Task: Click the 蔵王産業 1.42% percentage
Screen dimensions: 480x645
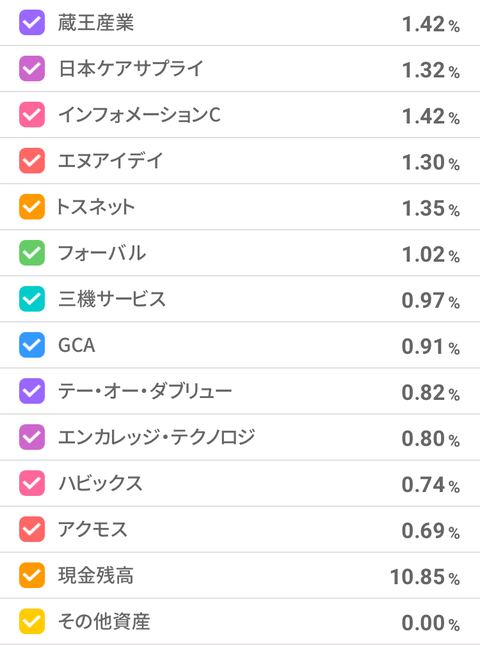Action: [x=431, y=24]
